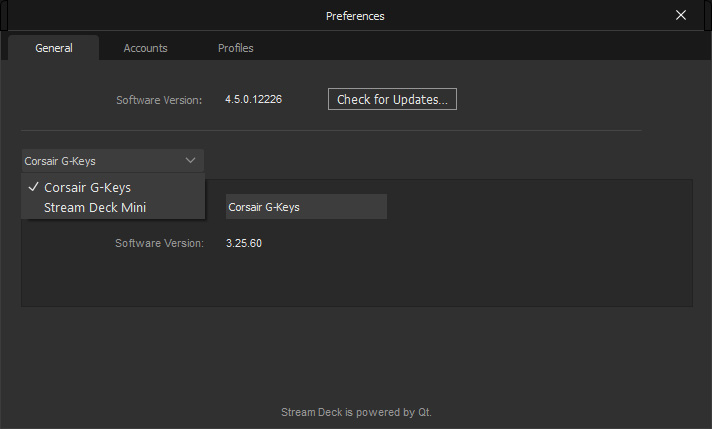Screen dimensions: 712x429
Task: Close the Preferences window
Action: click(681, 15)
